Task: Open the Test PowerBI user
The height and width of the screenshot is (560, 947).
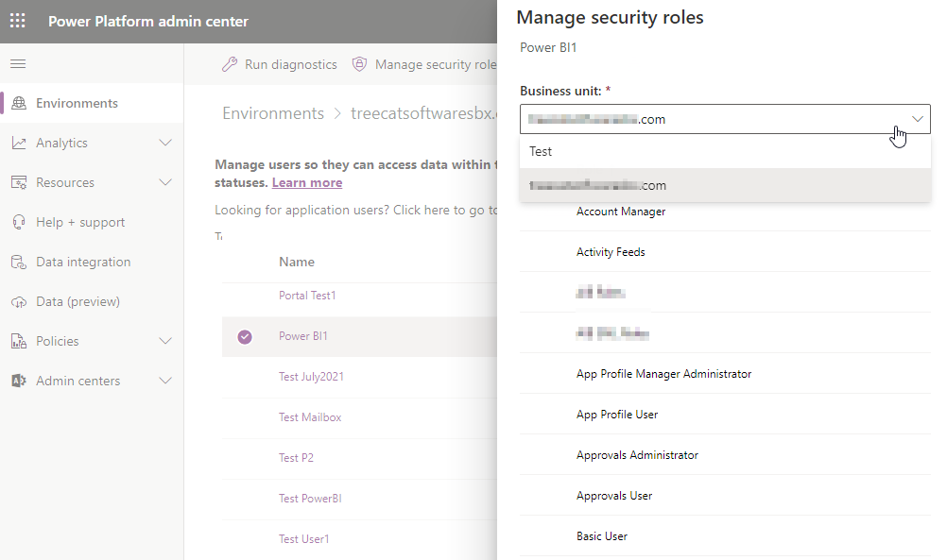Action: tap(310, 499)
